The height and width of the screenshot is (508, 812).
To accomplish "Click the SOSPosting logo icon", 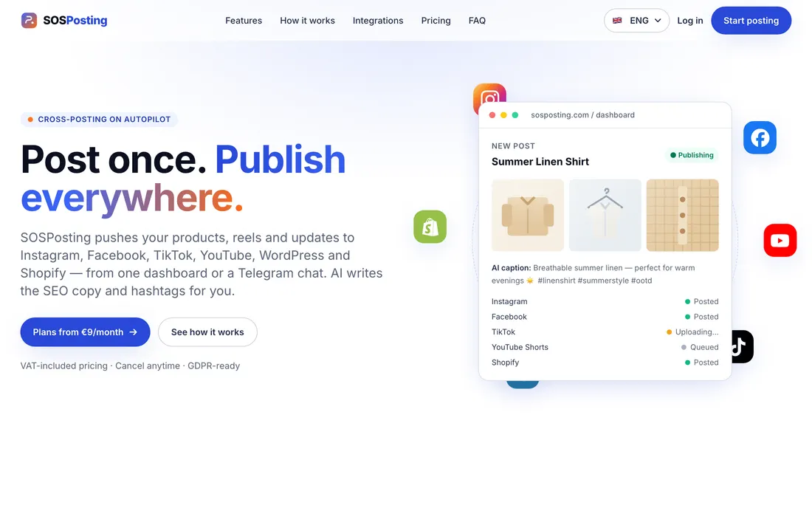I will [29, 20].
